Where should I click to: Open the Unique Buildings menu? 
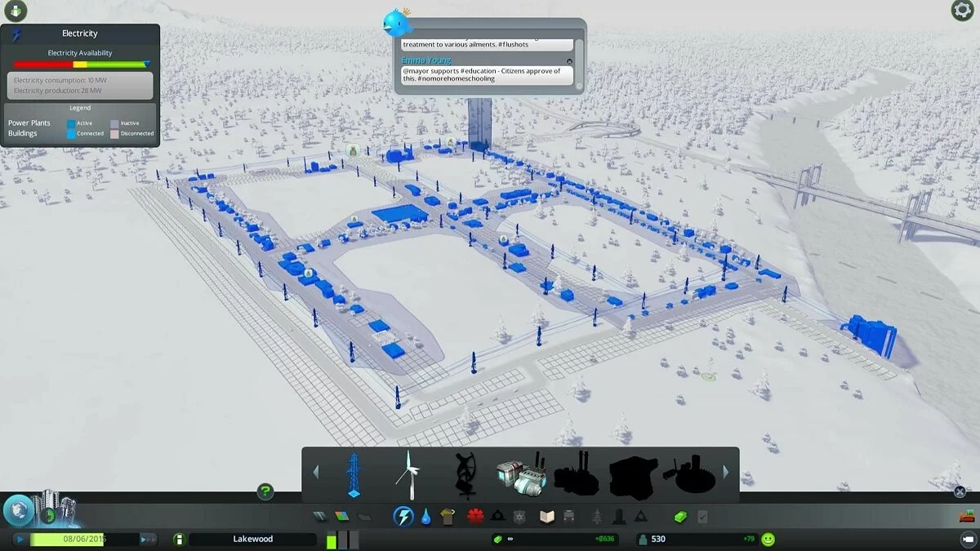[619, 517]
